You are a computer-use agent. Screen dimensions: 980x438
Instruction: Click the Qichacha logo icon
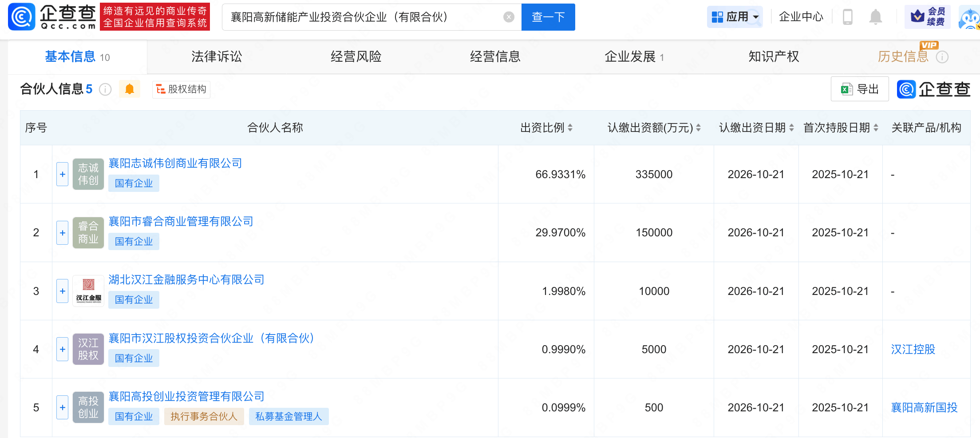pos(21,17)
